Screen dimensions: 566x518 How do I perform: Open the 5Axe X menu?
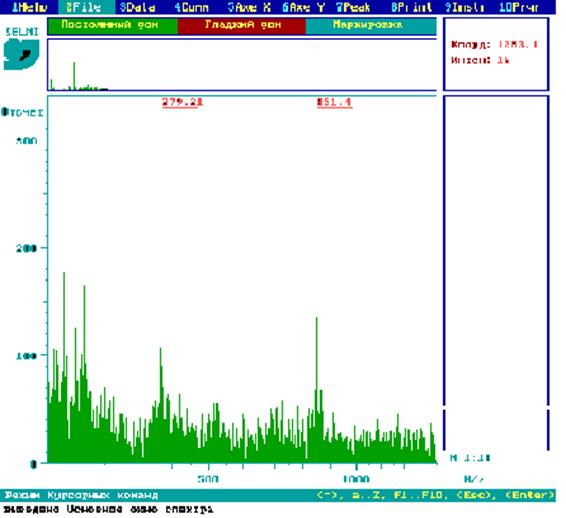[x=249, y=7]
